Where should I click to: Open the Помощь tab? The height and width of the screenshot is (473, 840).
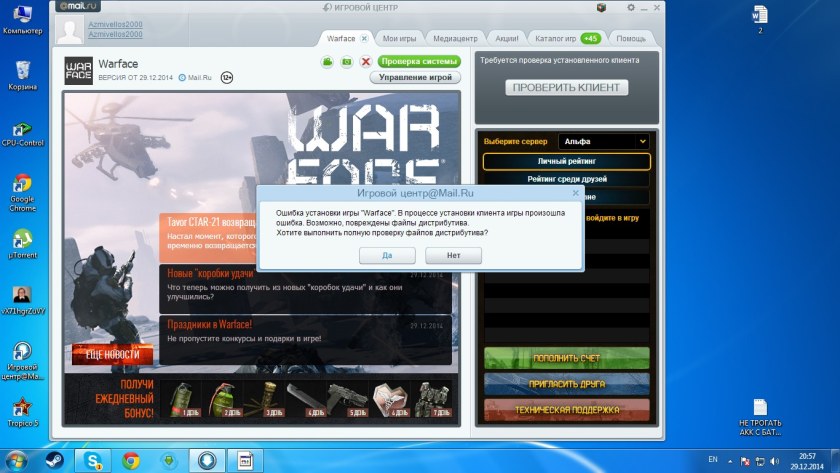631,39
